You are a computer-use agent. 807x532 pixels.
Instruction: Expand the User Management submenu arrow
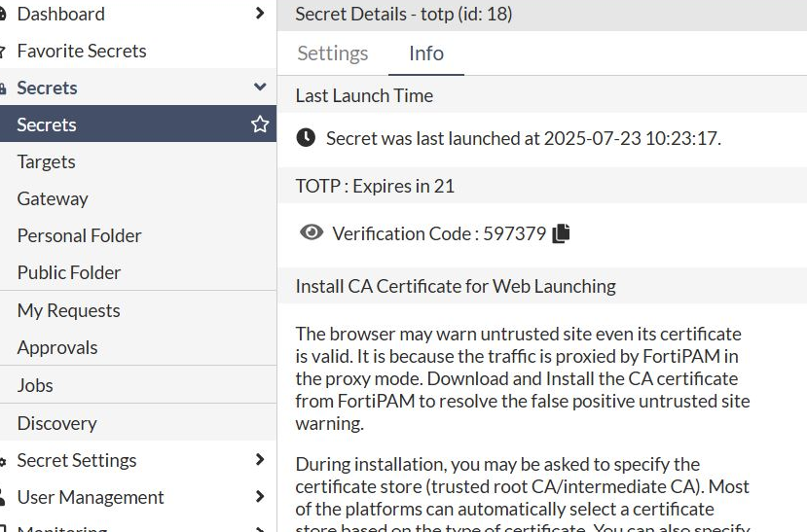click(x=259, y=497)
